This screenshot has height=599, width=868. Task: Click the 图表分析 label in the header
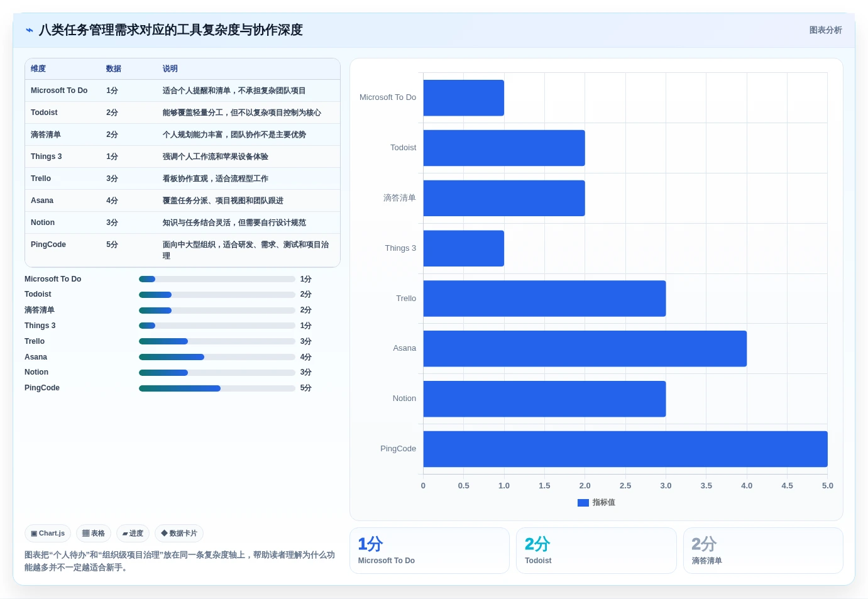tap(825, 30)
